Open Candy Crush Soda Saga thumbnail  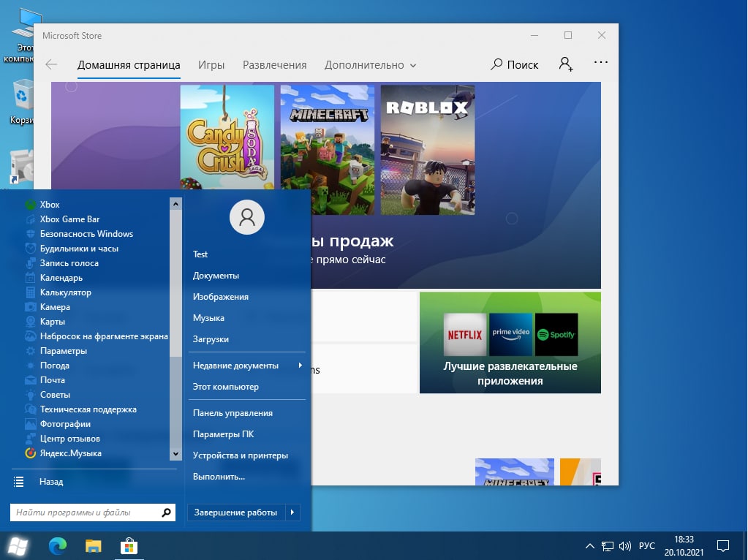[227, 137]
